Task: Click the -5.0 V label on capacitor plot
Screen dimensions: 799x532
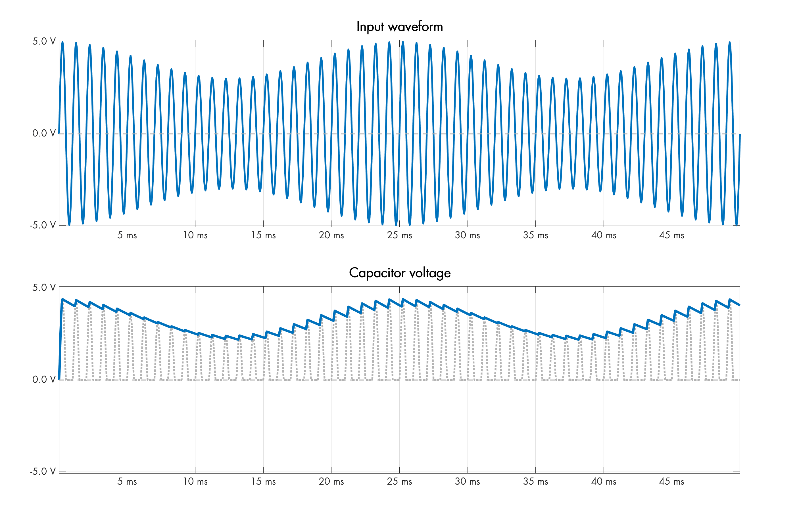Action: 43,471
